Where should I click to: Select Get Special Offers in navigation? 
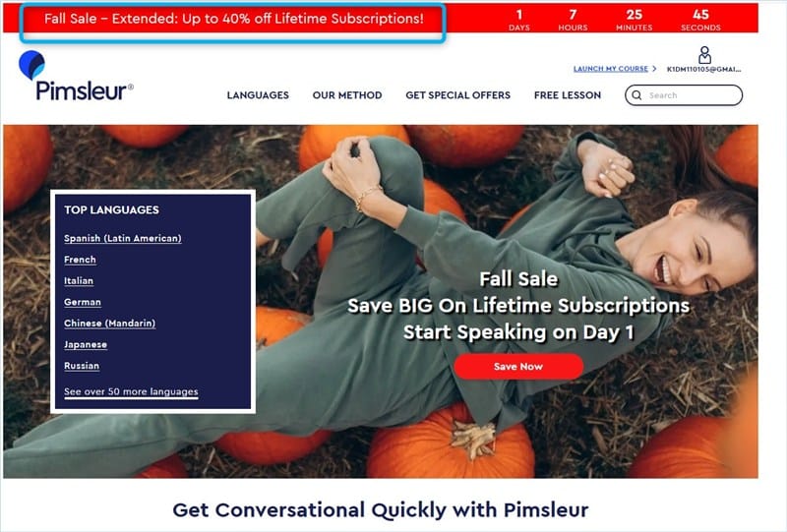[x=458, y=95]
